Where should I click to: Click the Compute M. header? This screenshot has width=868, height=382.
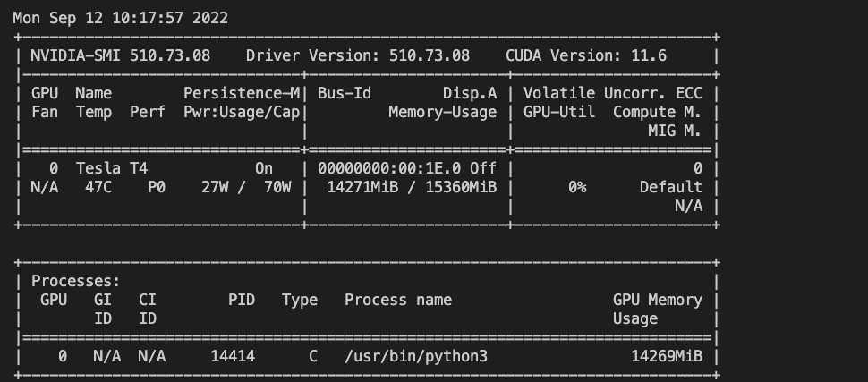click(x=658, y=113)
